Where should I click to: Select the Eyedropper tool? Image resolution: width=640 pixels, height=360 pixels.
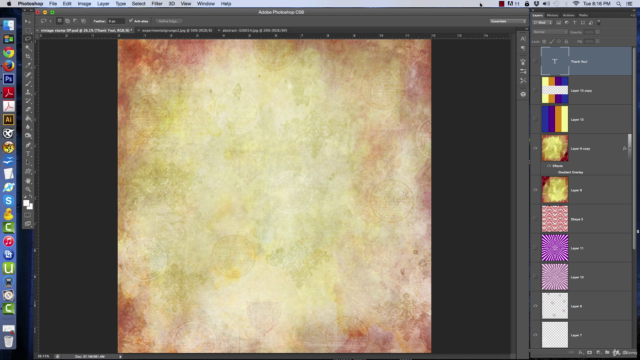tap(28, 66)
